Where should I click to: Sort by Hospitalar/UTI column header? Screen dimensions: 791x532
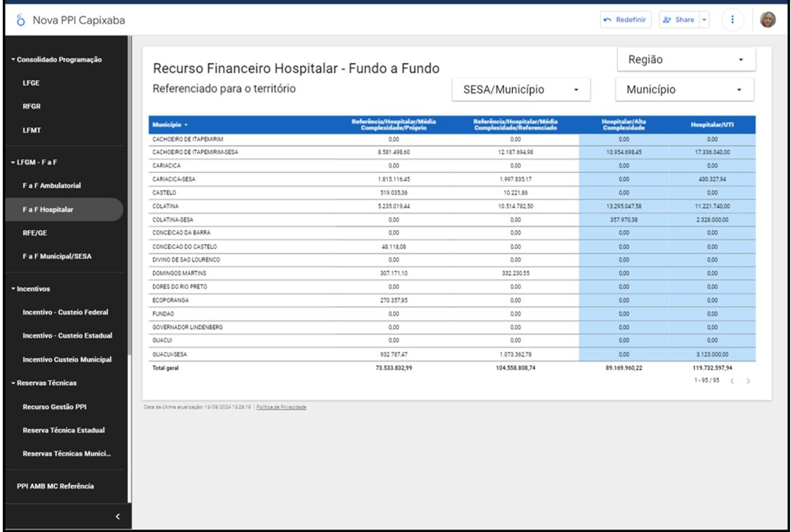coord(712,125)
